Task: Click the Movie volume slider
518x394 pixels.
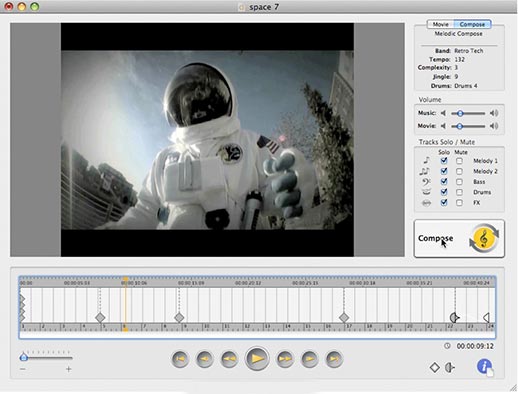Action: (x=468, y=126)
